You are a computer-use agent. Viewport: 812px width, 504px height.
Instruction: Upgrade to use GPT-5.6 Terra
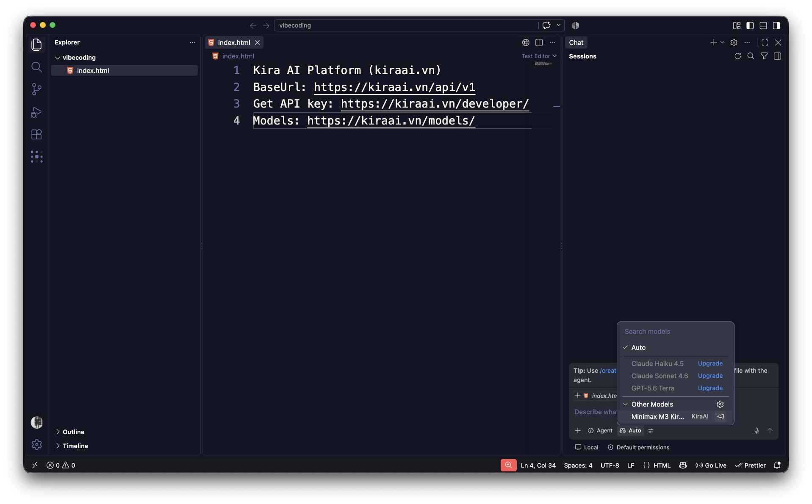[x=710, y=388]
